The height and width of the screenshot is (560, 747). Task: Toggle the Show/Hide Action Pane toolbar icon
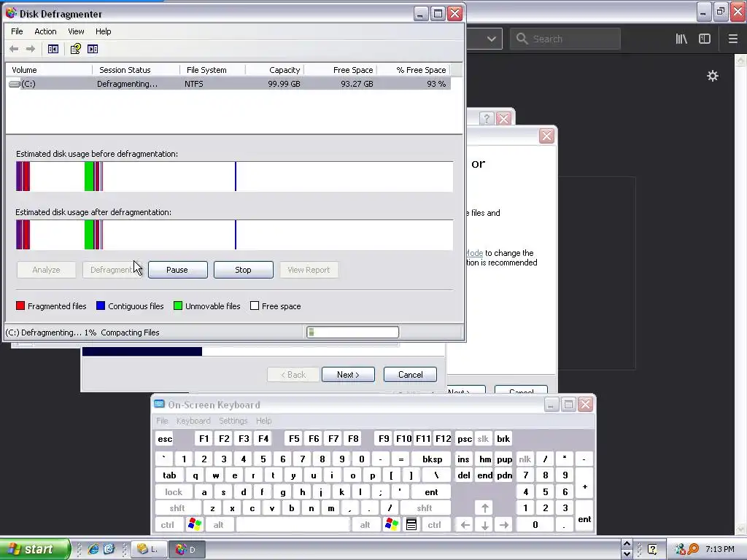click(x=93, y=49)
